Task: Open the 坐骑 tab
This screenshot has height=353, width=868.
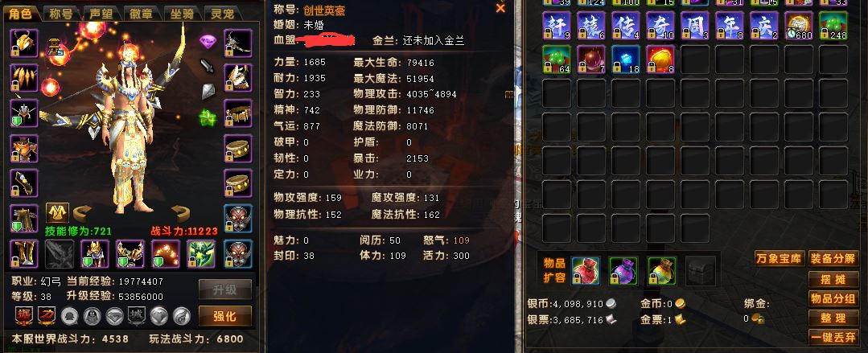Action: tap(183, 14)
